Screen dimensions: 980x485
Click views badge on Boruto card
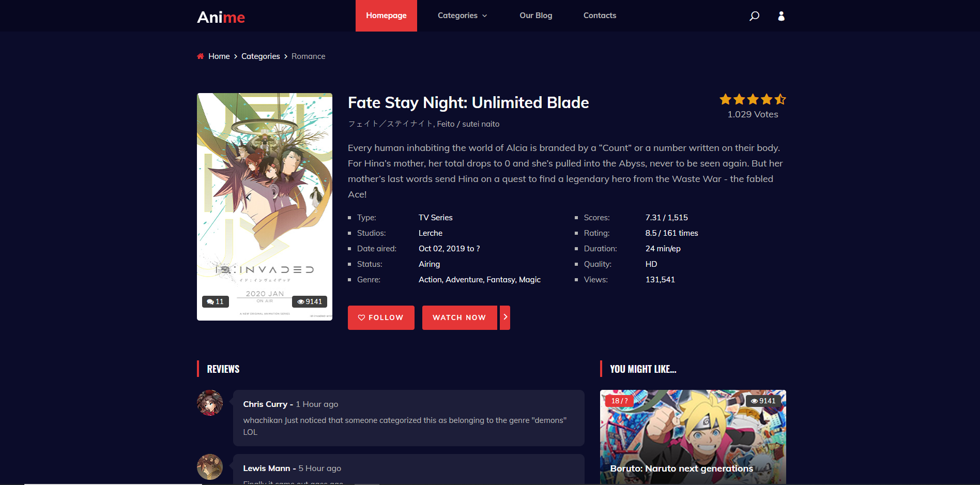point(763,401)
